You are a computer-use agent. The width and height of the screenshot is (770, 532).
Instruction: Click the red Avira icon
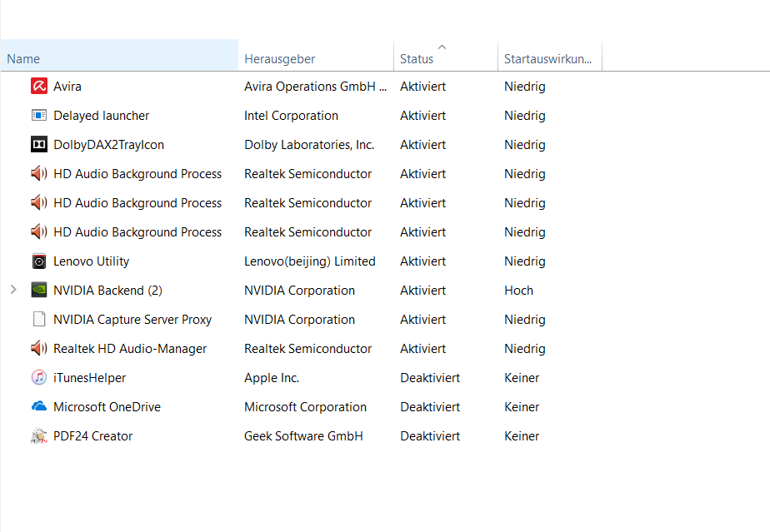point(39,86)
